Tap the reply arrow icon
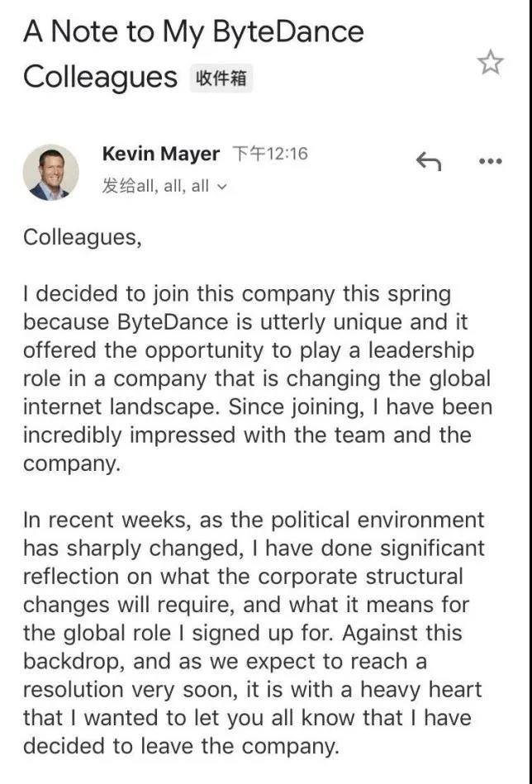532x784 pixels. click(428, 161)
